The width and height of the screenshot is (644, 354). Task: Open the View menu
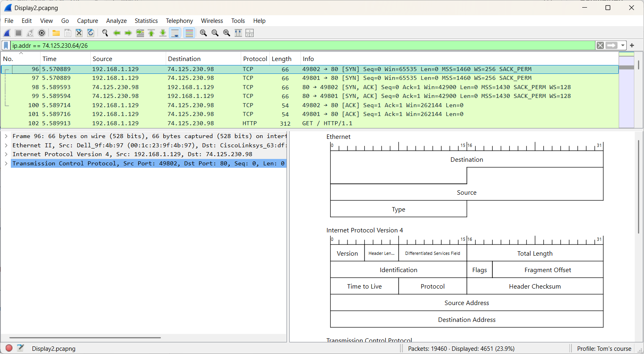(47, 21)
